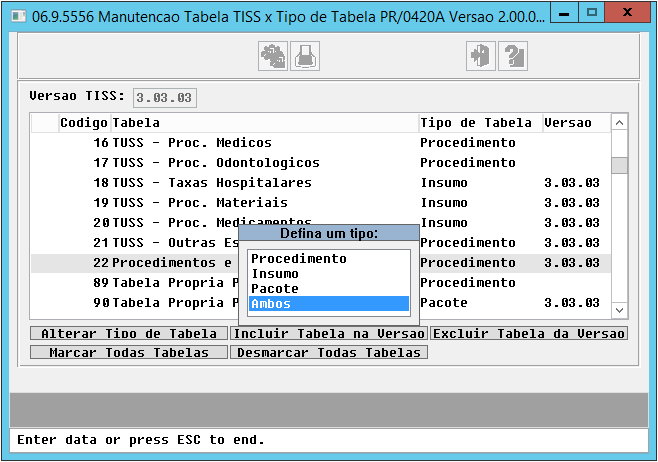Click Alterar Tipo de Tabela button

click(x=129, y=334)
